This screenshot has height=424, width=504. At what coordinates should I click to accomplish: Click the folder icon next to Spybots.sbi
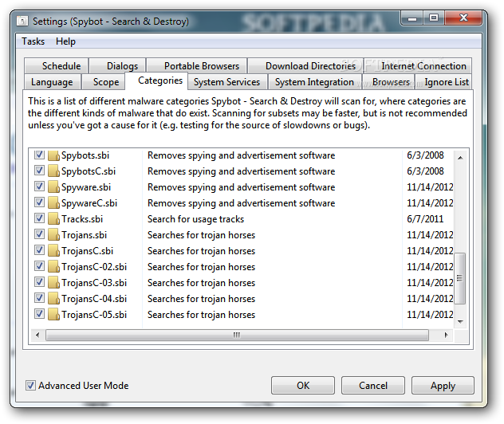[x=53, y=155]
